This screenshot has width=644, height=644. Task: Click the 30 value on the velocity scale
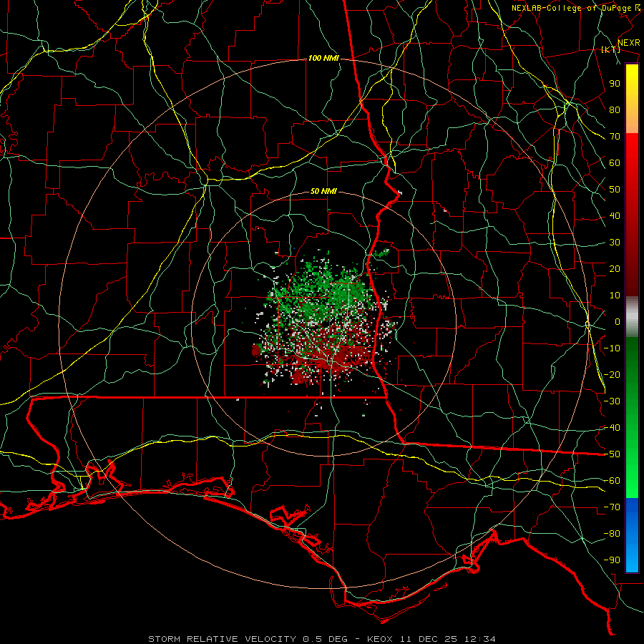coord(615,243)
